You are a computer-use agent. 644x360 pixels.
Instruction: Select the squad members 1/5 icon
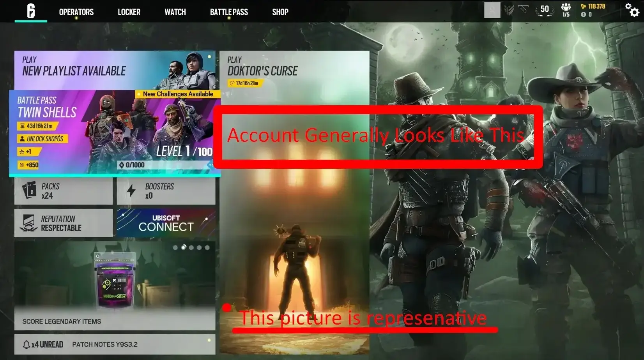566,10
